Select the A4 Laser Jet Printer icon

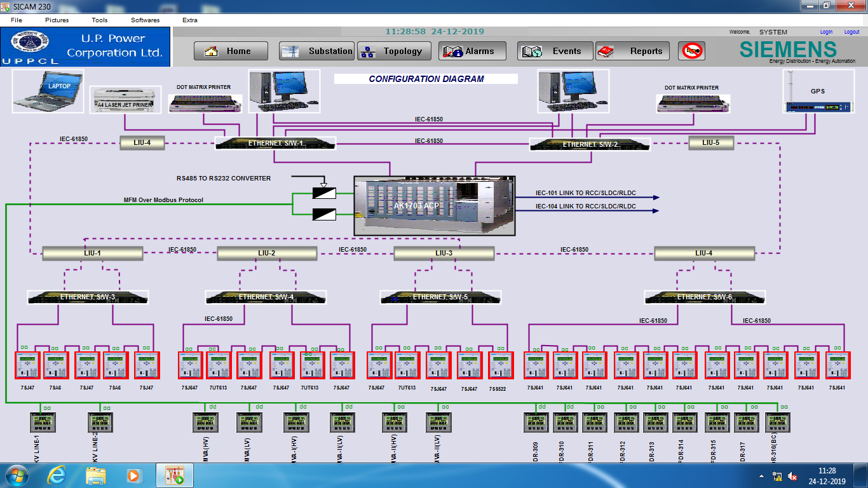coord(124,100)
